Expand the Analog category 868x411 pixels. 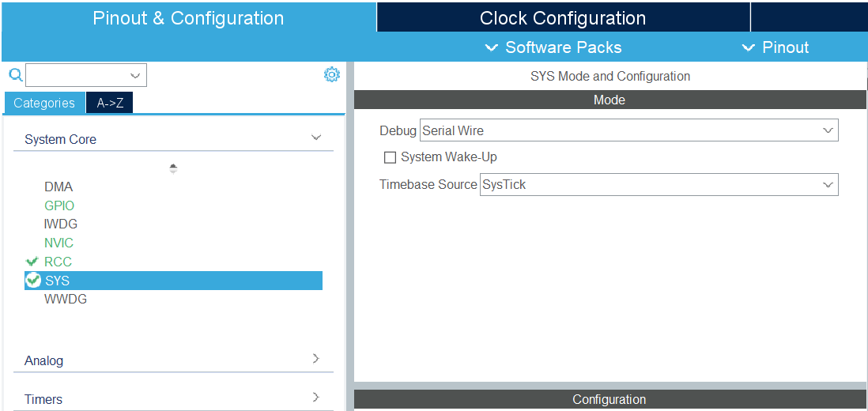pos(316,359)
